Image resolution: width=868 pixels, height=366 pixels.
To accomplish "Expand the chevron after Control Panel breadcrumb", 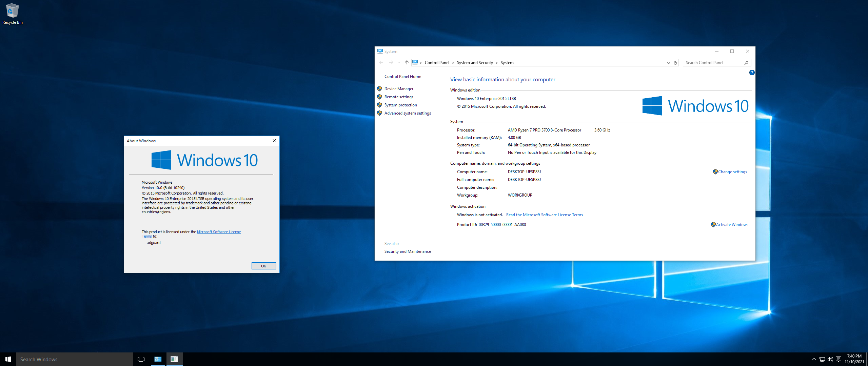I will [x=453, y=63].
